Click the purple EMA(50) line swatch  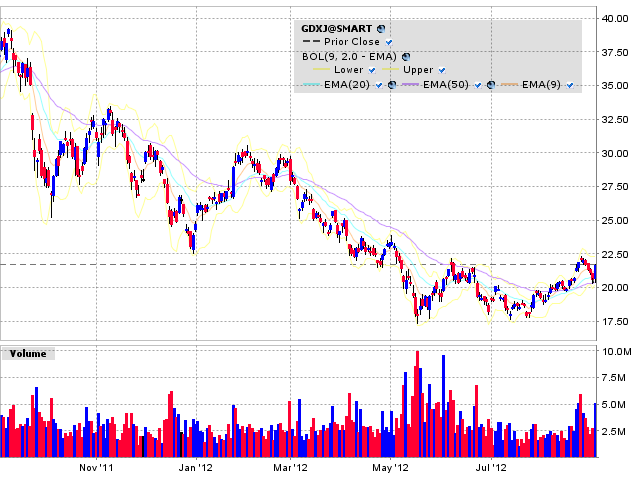(x=411, y=84)
